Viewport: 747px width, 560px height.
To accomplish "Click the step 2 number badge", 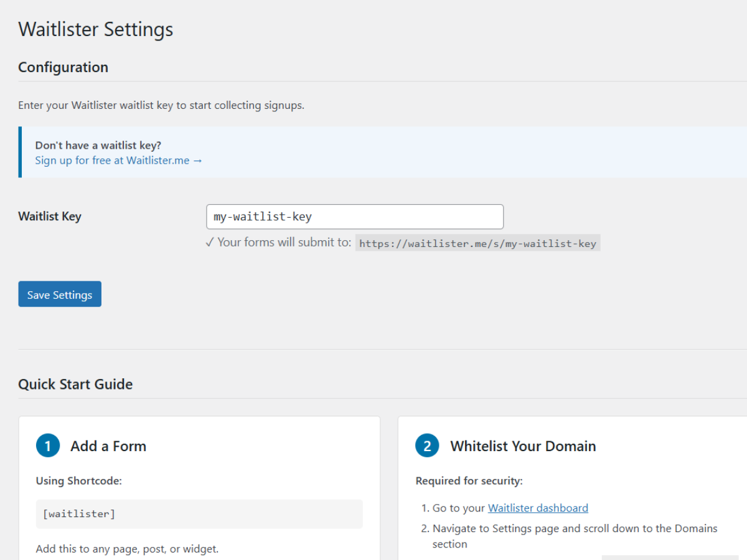I will coord(427,446).
